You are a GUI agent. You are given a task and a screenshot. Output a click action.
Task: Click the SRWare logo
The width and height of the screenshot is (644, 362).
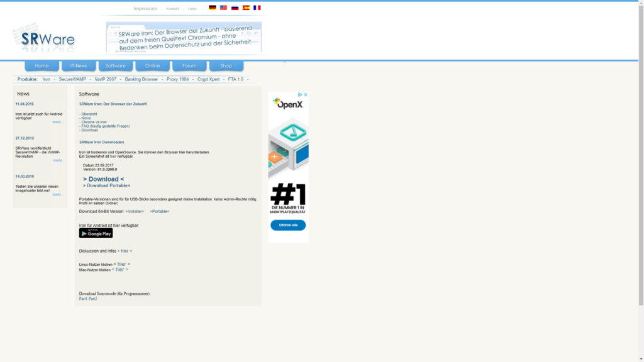[x=44, y=38]
